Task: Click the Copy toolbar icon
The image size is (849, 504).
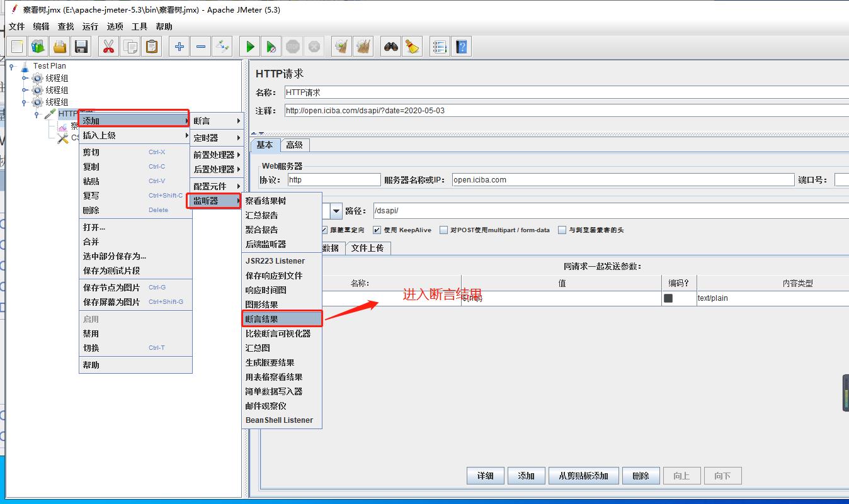Action: (x=130, y=47)
